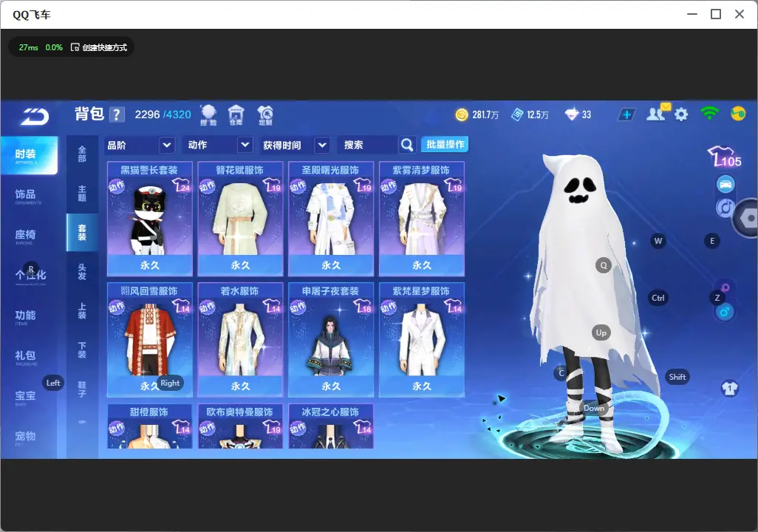Open the backpack help question mark
Screen dimensions: 758x532
[117, 115]
